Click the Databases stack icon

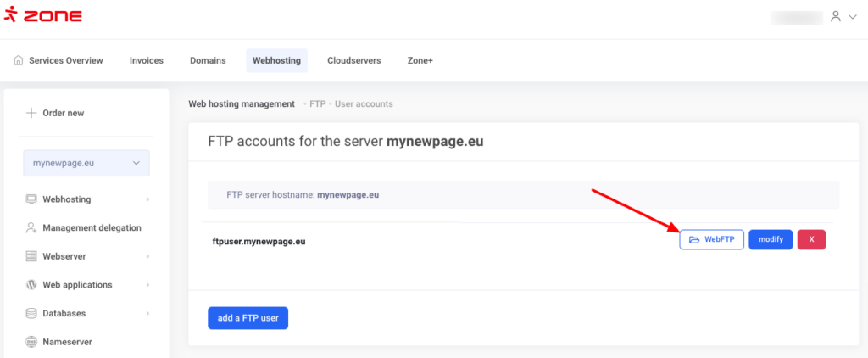(x=31, y=313)
